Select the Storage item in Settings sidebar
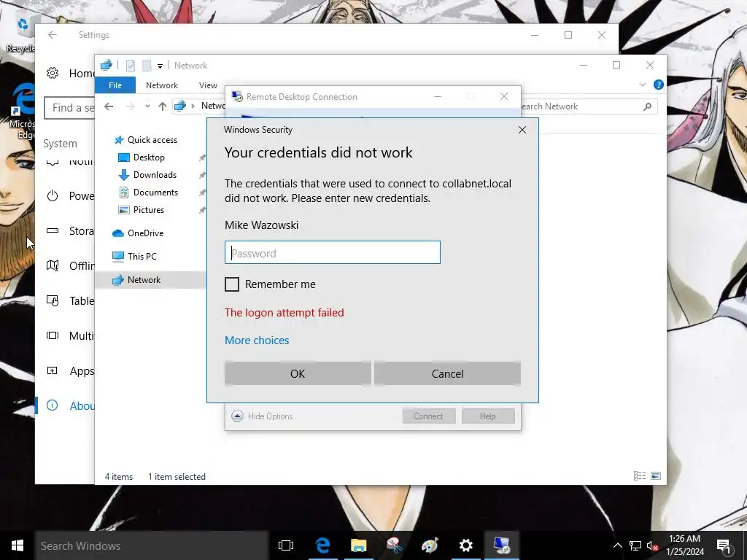This screenshot has width=747, height=560. point(71,231)
